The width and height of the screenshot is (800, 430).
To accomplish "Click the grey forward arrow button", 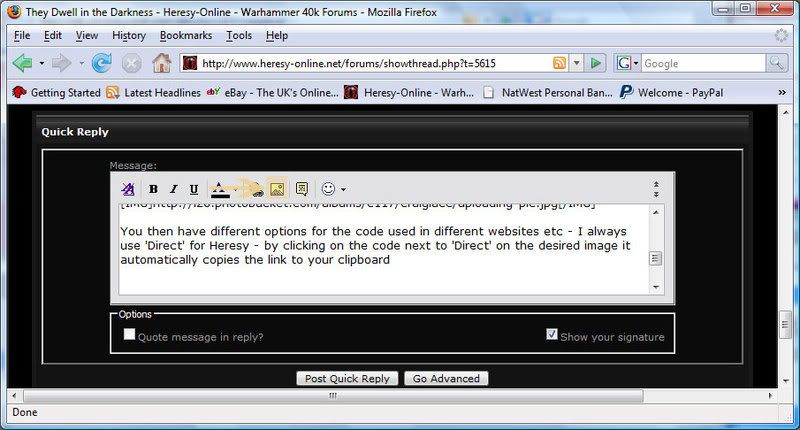I will pos(62,63).
